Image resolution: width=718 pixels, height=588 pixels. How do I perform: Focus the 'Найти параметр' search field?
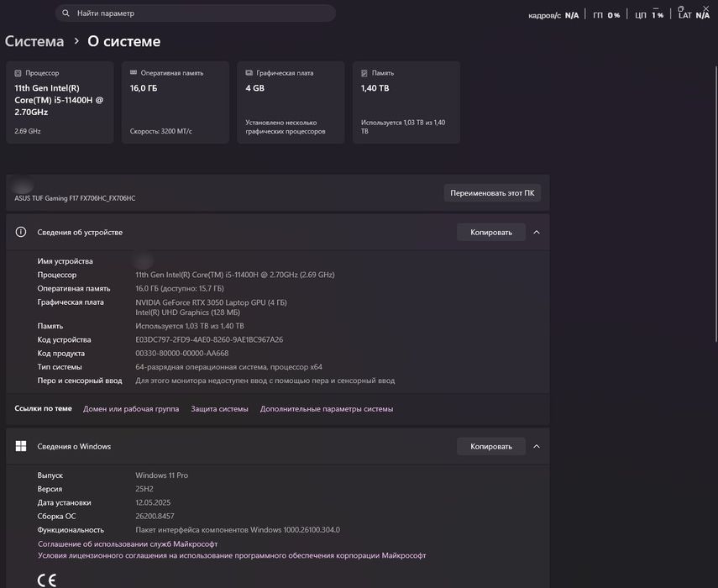pos(196,13)
